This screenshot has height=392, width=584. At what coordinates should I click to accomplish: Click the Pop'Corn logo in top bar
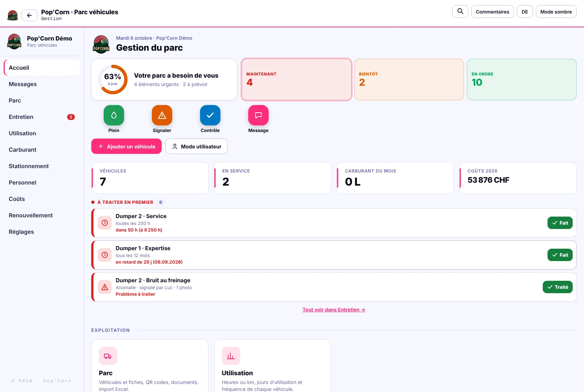tap(13, 15)
